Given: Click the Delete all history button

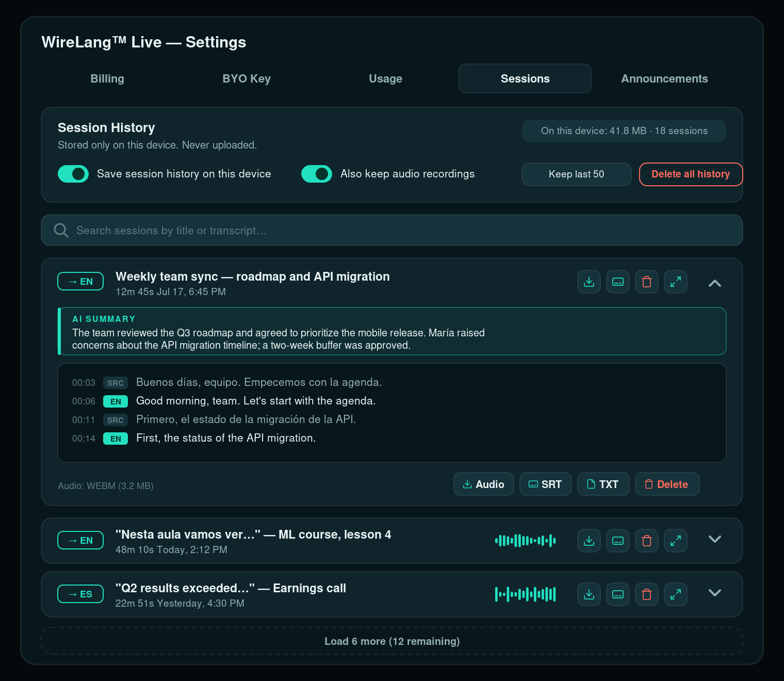Looking at the screenshot, I should tap(691, 174).
